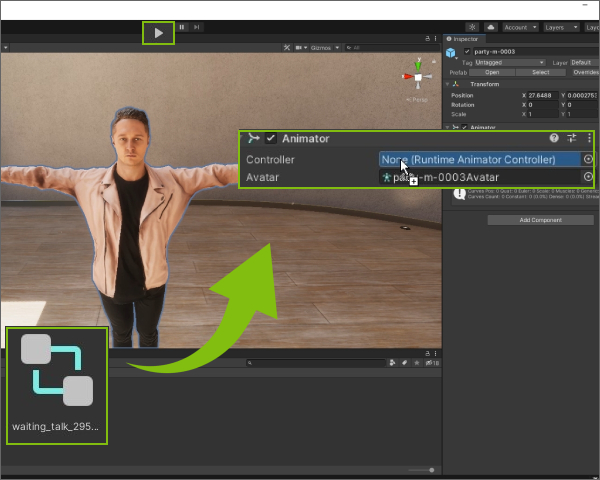Viewport: 600px width, 480px height.
Task: Click the party-m-0003Avatar field
Action: pos(480,177)
